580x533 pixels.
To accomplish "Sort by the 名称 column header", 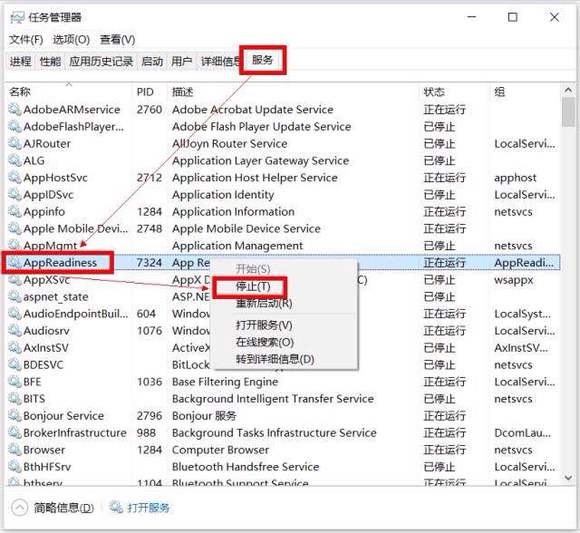I will [x=69, y=92].
